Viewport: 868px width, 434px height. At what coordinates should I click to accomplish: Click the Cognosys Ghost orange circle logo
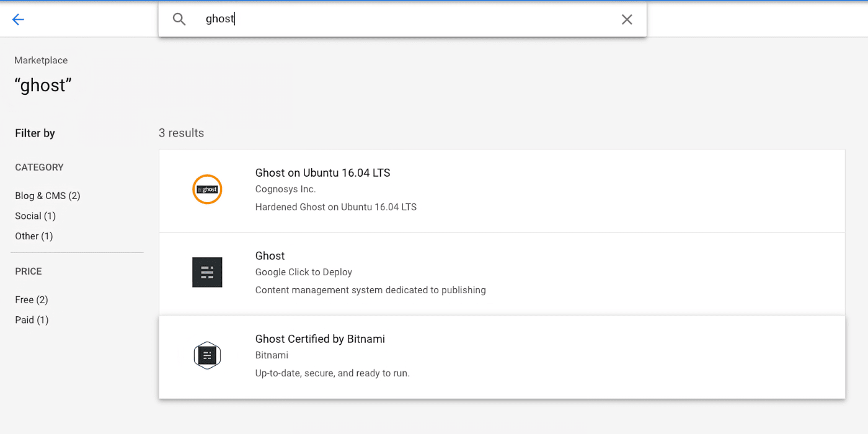[x=207, y=190]
